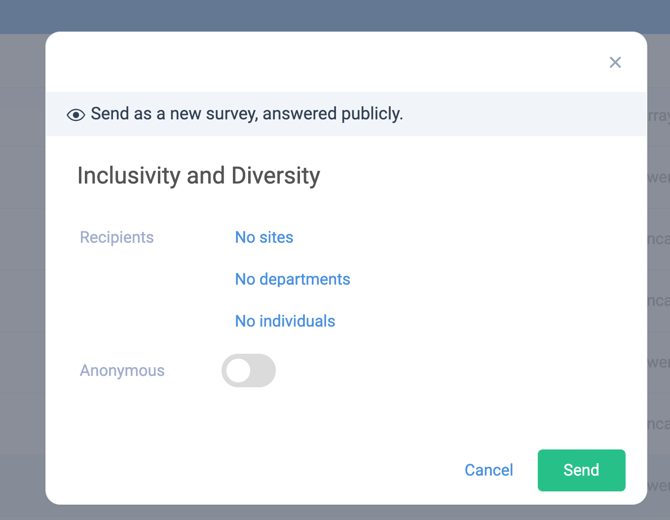Click the "Inclusivity and Diversity" survey title
The height and width of the screenshot is (520, 670).
click(x=198, y=176)
